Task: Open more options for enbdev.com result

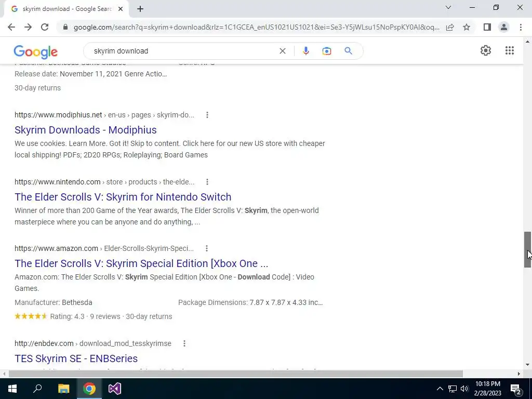Action: coord(184,343)
